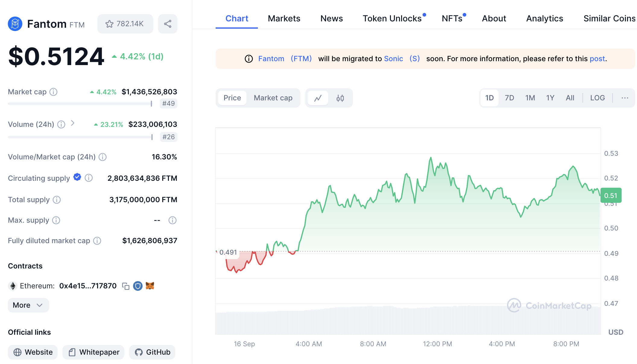Open the migration post link
Image resolution: width=637 pixels, height=364 pixels.
597,59
